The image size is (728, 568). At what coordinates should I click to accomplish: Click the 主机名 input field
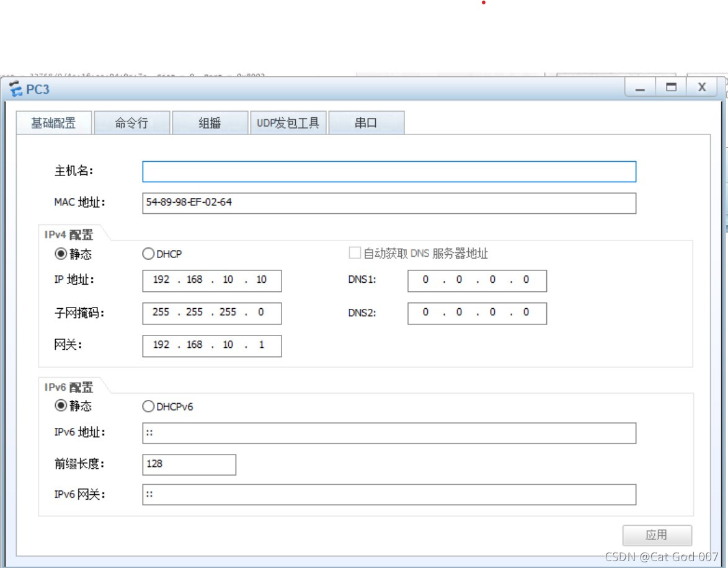[389, 172]
